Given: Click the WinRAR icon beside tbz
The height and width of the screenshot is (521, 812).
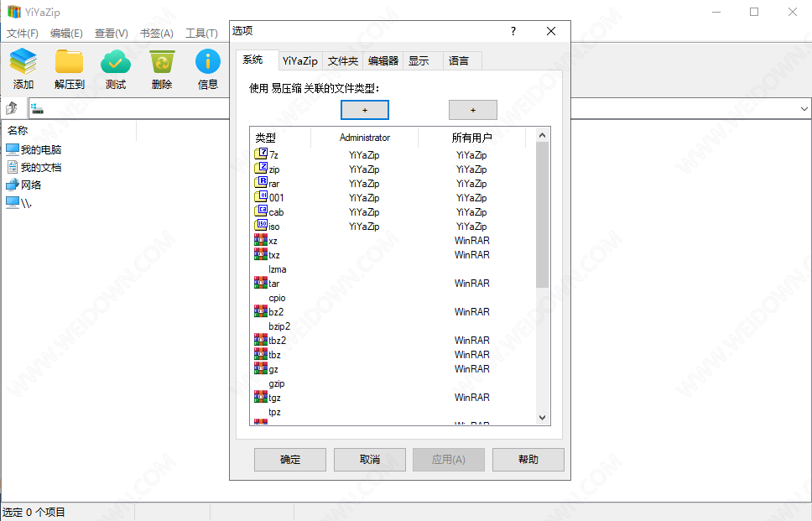Looking at the screenshot, I should 261,354.
